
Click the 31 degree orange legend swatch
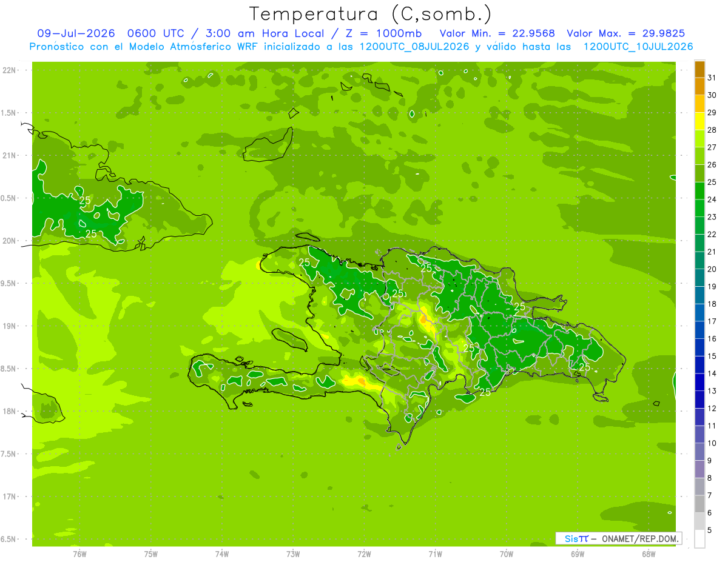[699, 70]
